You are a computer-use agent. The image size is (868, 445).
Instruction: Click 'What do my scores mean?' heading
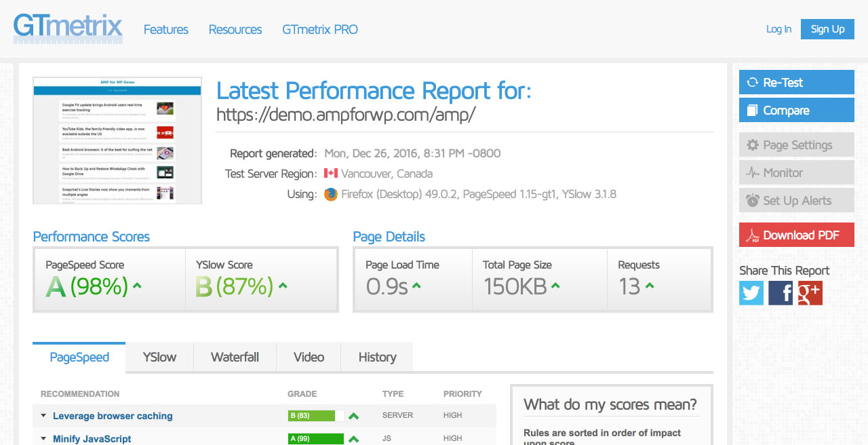(x=610, y=405)
